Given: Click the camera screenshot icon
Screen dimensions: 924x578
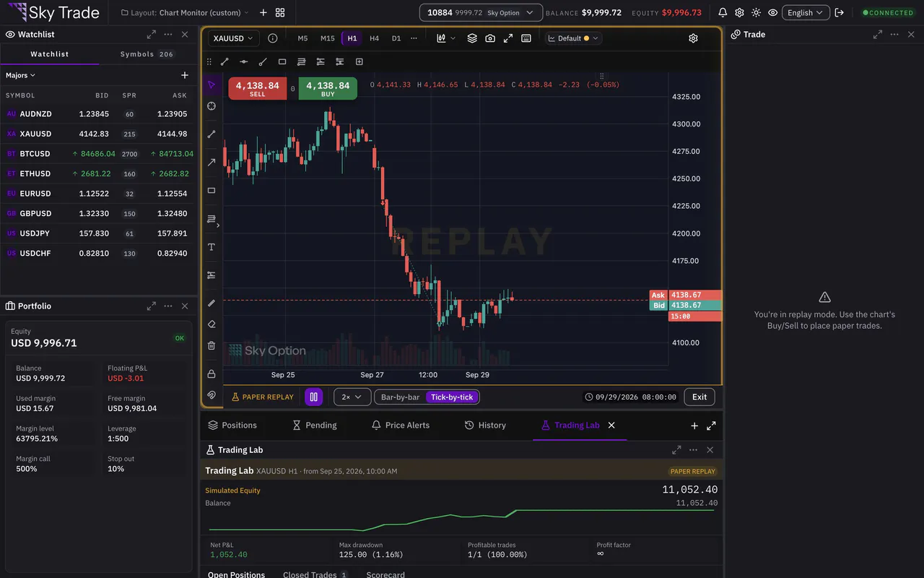Looking at the screenshot, I should [x=490, y=38].
